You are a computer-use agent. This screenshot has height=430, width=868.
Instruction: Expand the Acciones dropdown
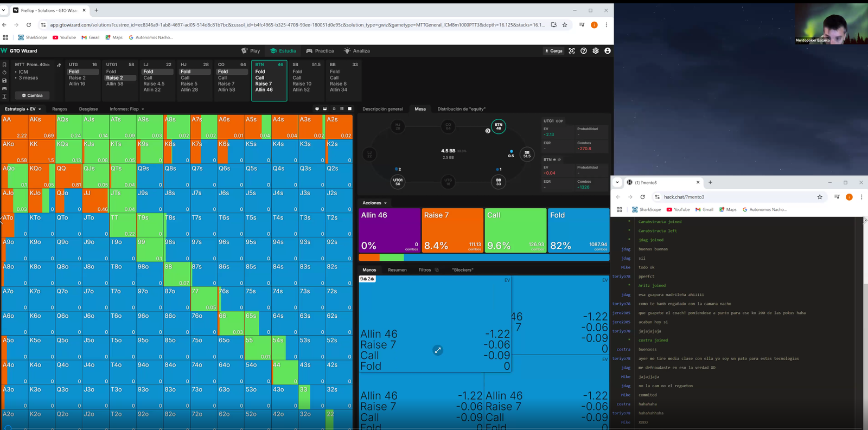click(x=374, y=203)
